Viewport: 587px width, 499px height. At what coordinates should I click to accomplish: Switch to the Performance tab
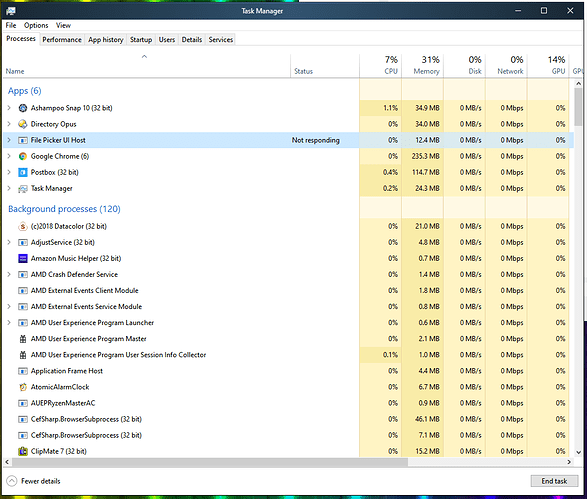pyautogui.click(x=62, y=40)
